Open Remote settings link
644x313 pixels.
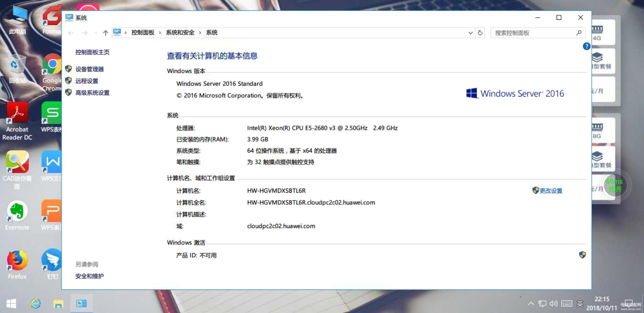tap(86, 81)
